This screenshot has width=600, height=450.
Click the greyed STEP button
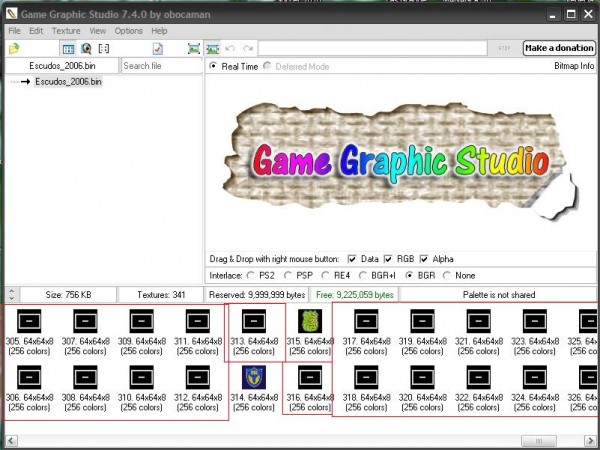(504, 48)
